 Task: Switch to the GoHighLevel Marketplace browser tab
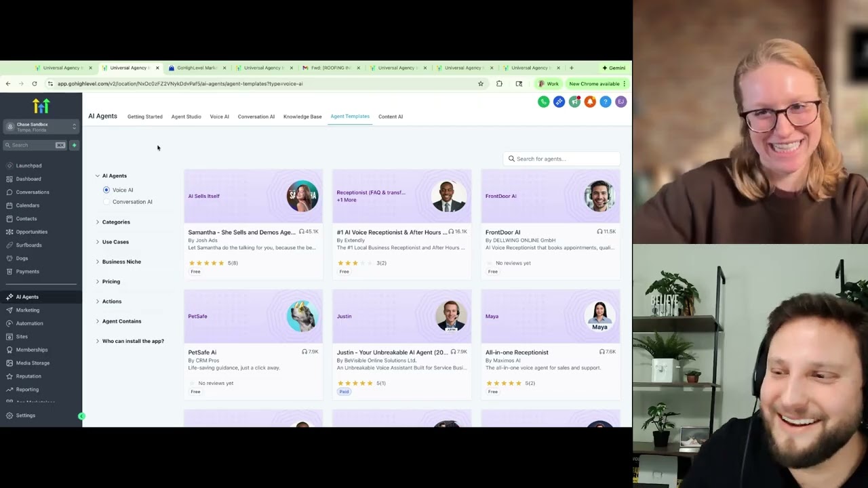click(196, 68)
